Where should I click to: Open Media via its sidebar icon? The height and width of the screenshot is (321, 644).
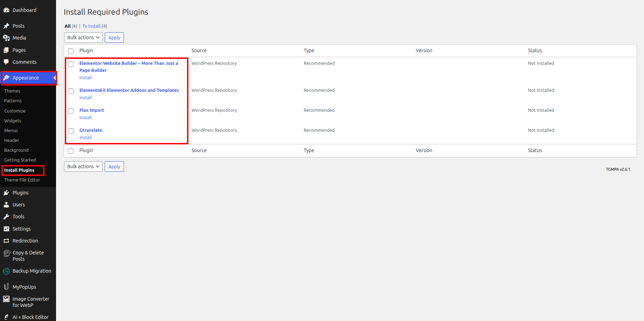(x=6, y=38)
